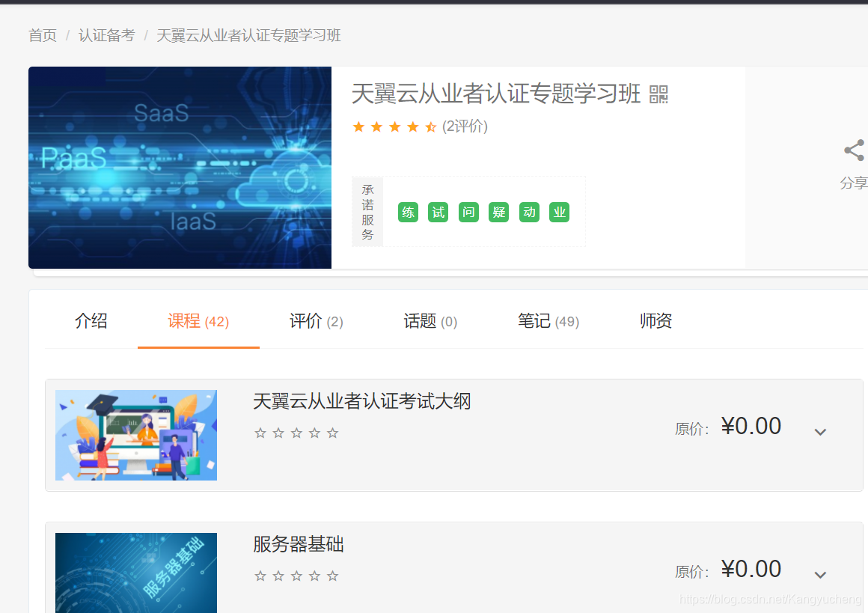Click the green 问 service badge
The image size is (868, 613).
point(468,212)
